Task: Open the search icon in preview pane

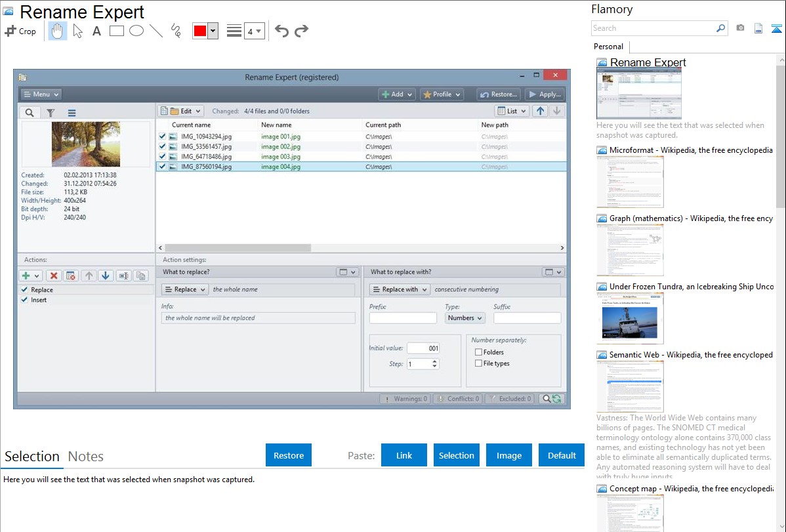Action: (x=30, y=113)
